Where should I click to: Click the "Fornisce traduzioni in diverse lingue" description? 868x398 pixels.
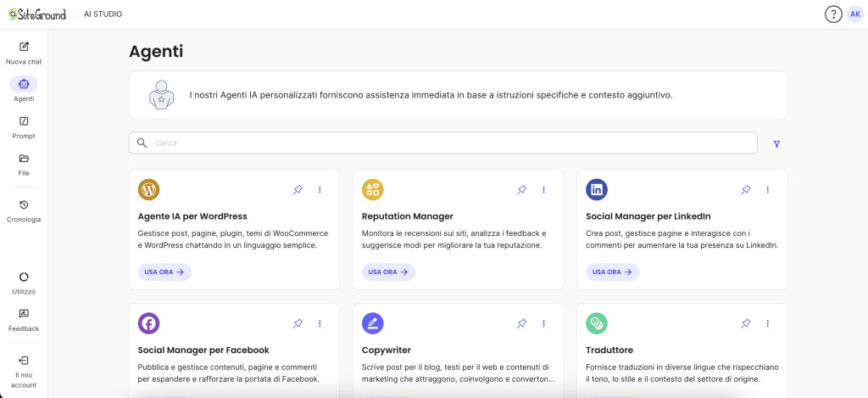[x=682, y=373]
